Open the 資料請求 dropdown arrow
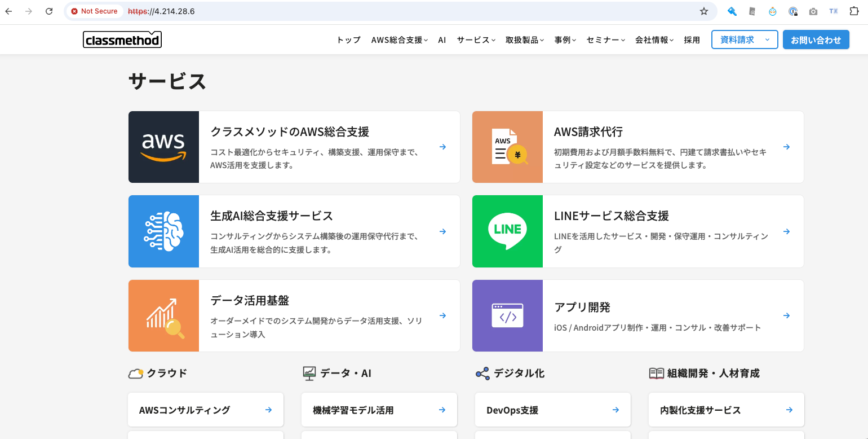 point(767,39)
